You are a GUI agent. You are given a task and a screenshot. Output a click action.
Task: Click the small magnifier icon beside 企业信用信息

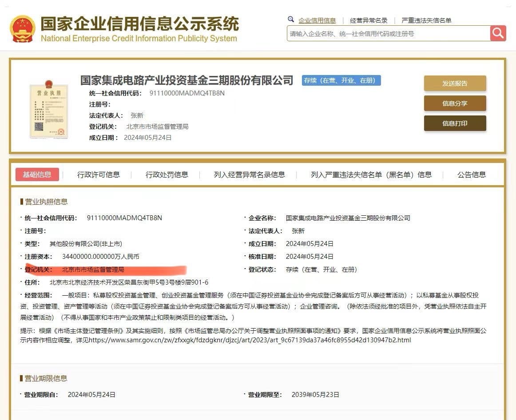pos(291,20)
